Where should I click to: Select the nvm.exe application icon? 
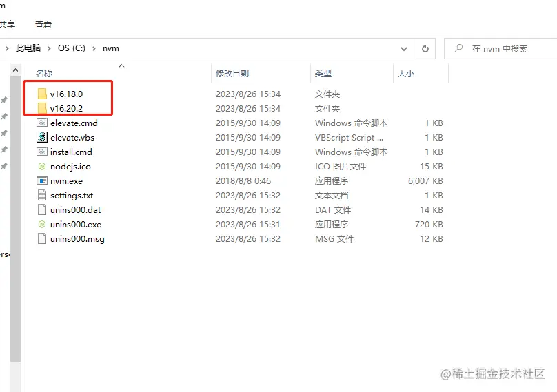[x=42, y=180]
